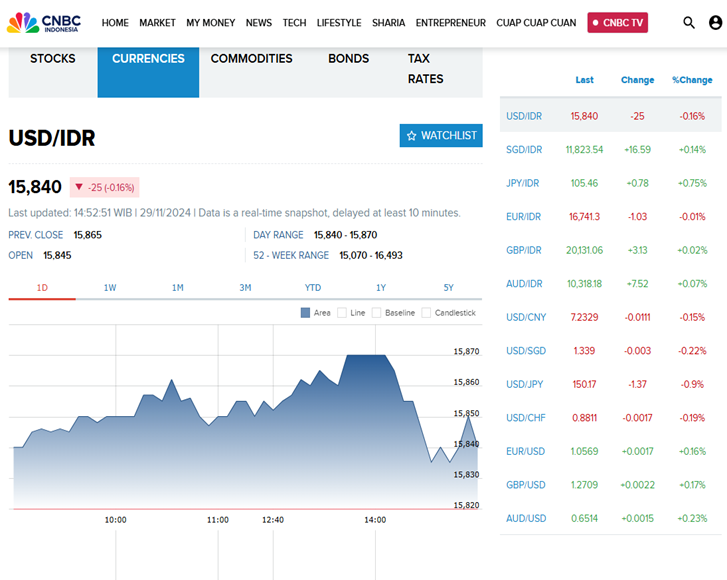
Task: Enable the Area chart type checkbox
Action: pyautogui.click(x=306, y=313)
